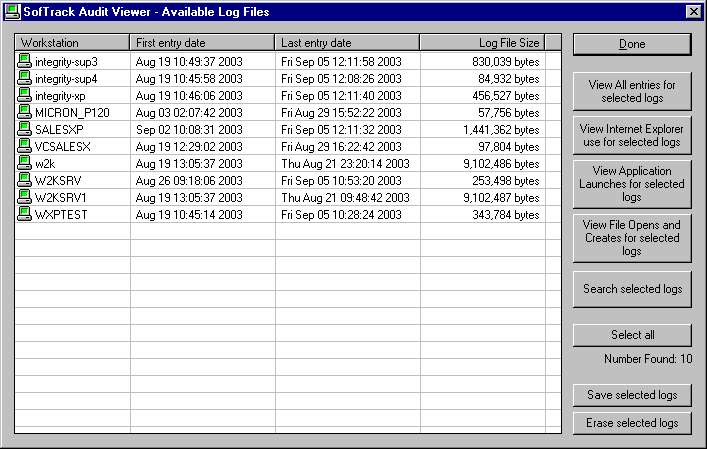Click log size 9,102,487 bytes

(x=501, y=198)
